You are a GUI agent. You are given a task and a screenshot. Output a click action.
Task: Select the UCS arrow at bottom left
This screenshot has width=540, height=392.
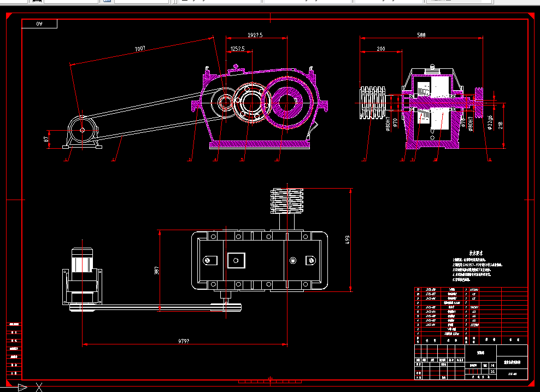click(22, 388)
